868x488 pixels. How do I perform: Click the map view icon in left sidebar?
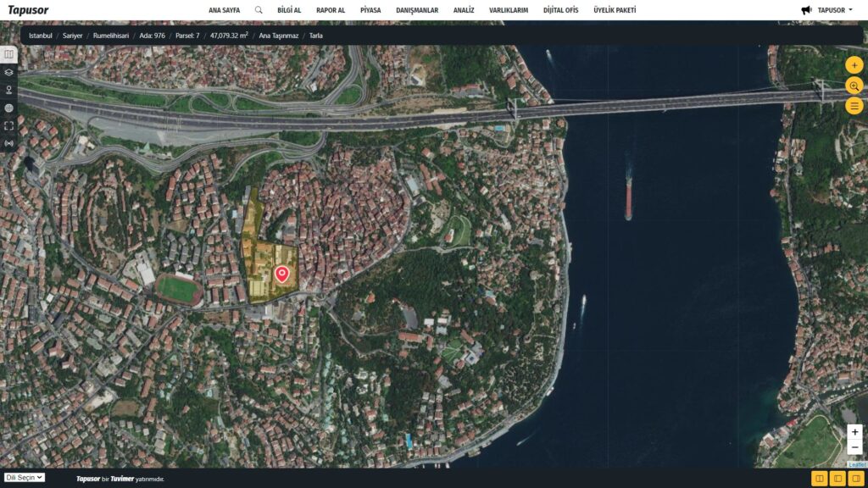(9, 54)
